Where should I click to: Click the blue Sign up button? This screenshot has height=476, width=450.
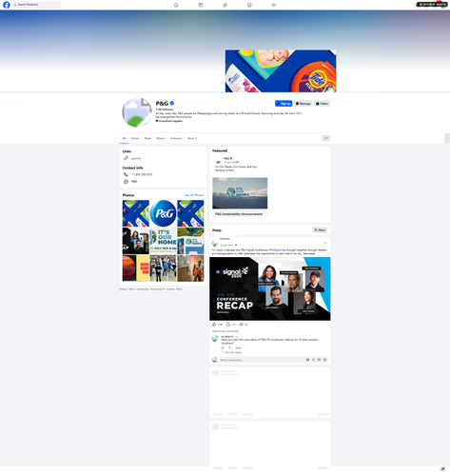pyautogui.click(x=284, y=104)
